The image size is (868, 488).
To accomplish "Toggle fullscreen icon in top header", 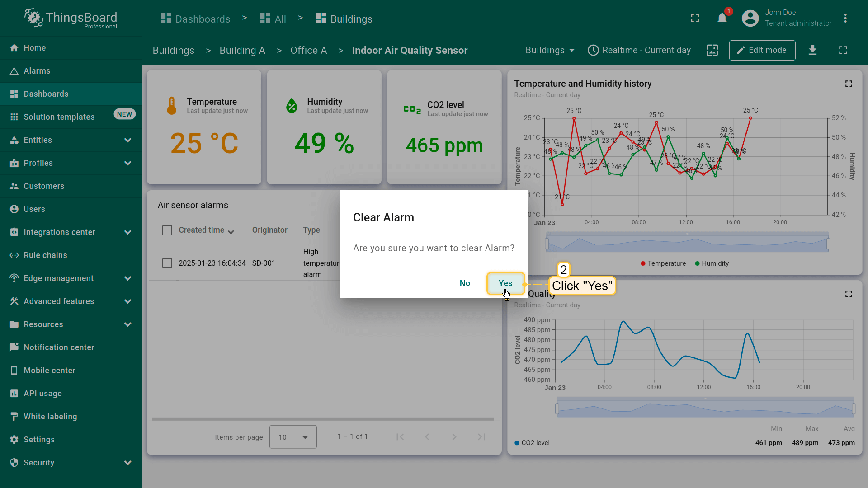I will click(x=695, y=19).
